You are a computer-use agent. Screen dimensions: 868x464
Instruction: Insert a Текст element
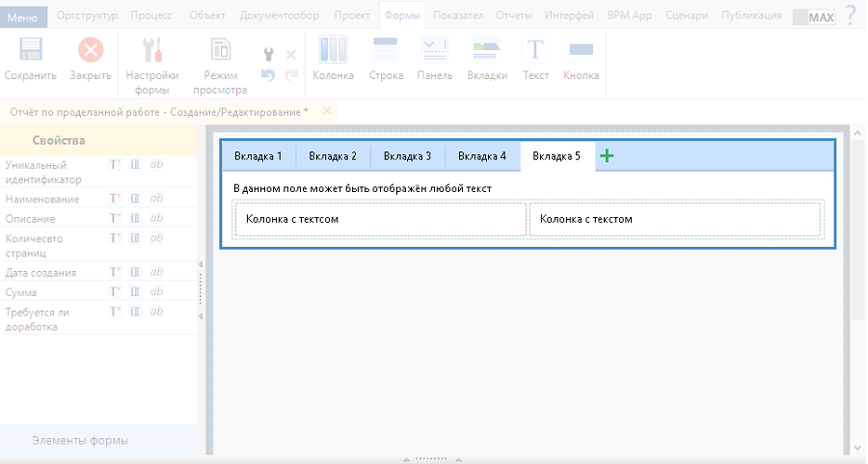click(535, 52)
